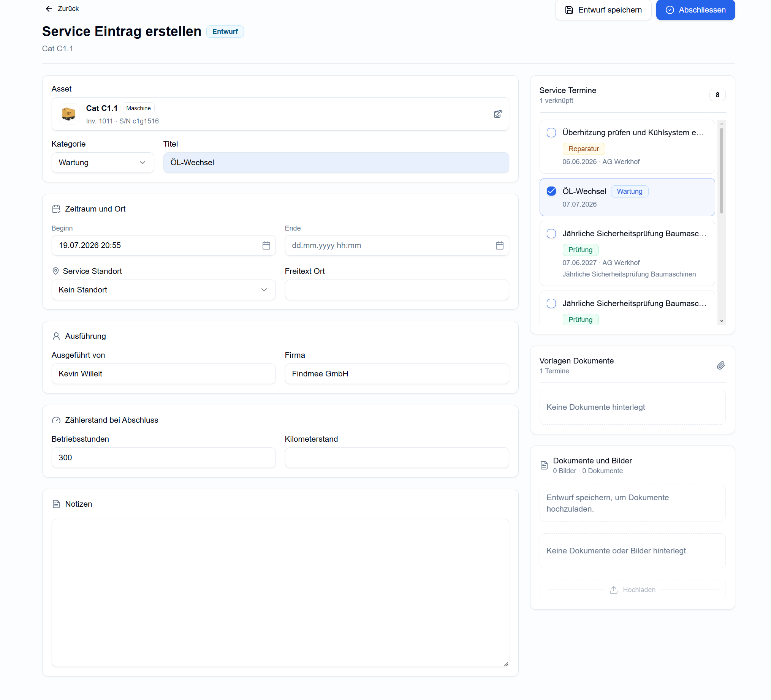Click the document icon beside Notizen
This screenshot has width=771, height=700.
(x=56, y=504)
